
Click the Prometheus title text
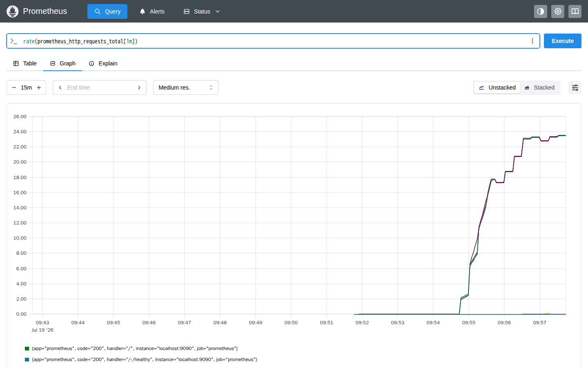coord(45,11)
